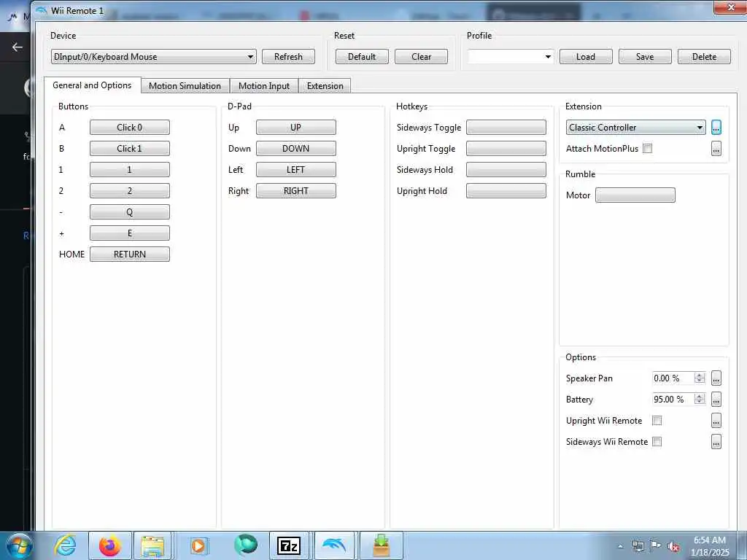Image resolution: width=747 pixels, height=560 pixels.
Task: Click the network tray icon
Action: [638, 546]
